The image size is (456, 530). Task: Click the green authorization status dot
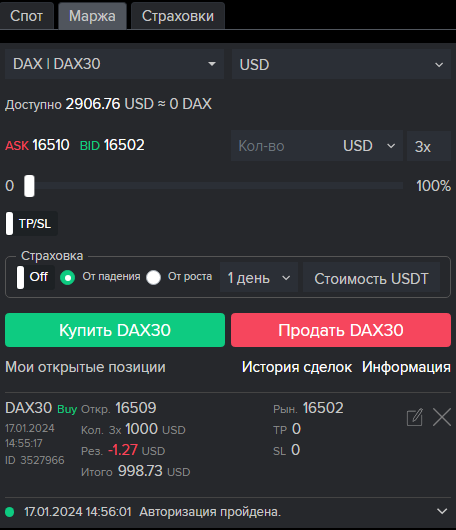click(x=10, y=512)
